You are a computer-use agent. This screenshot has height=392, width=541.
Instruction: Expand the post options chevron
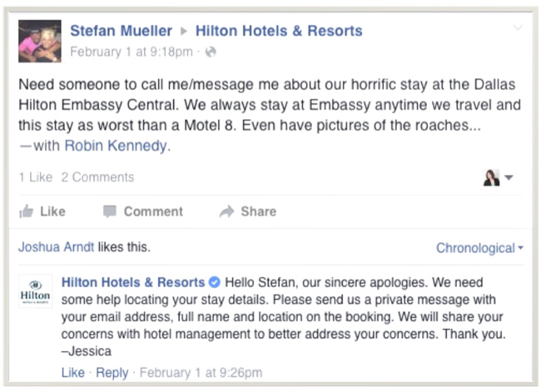pos(519,28)
